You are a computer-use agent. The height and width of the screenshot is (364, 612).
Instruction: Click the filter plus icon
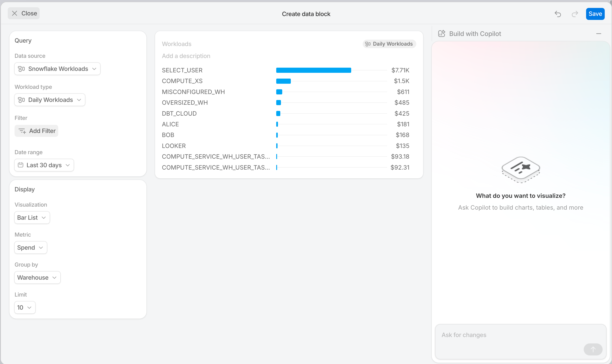[22, 131]
